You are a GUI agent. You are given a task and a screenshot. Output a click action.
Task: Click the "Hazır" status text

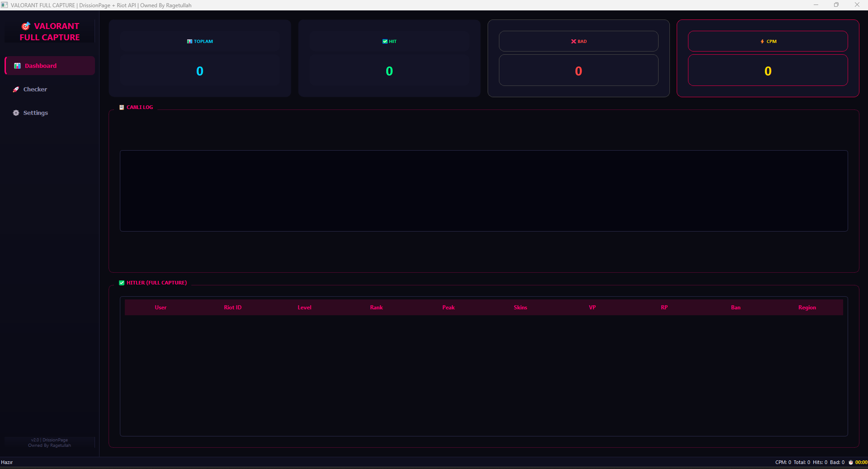(7, 462)
